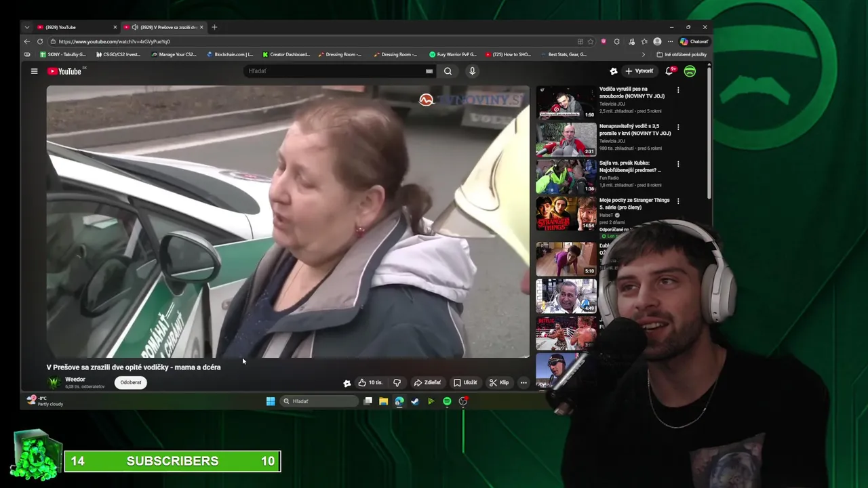Viewport: 868px width, 488px height.
Task: Open the green account avatar menu
Action: tap(690, 71)
